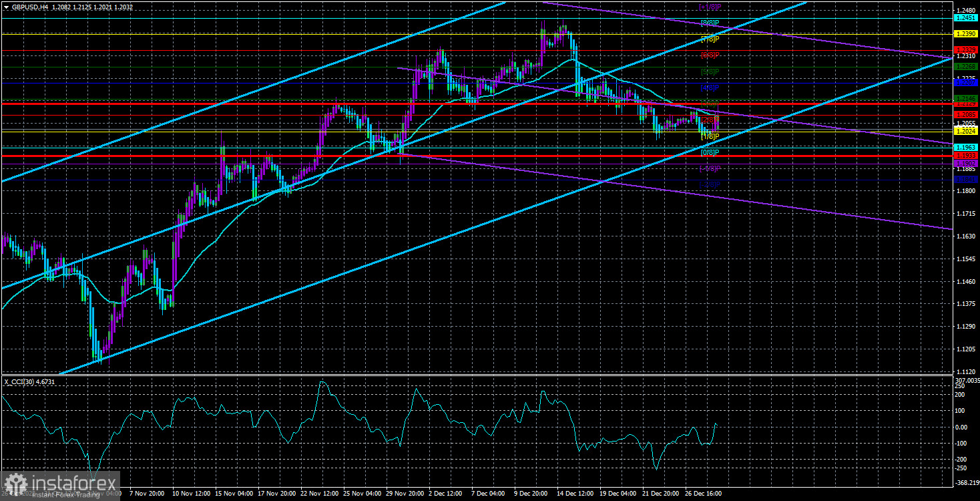Click the 21 Dec 20:00 time marker

point(660,494)
